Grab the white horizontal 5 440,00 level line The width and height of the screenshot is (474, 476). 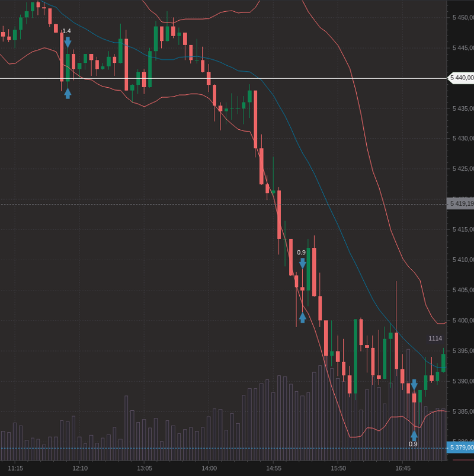pos(223,79)
